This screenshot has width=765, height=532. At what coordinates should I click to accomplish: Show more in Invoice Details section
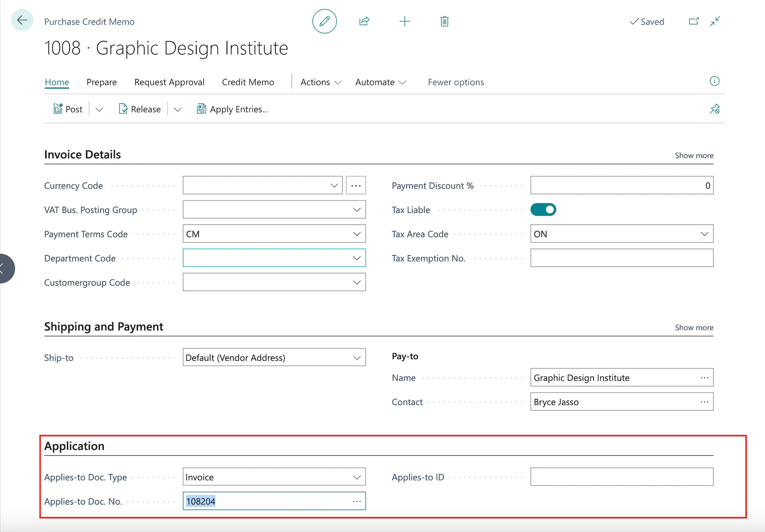pos(694,155)
